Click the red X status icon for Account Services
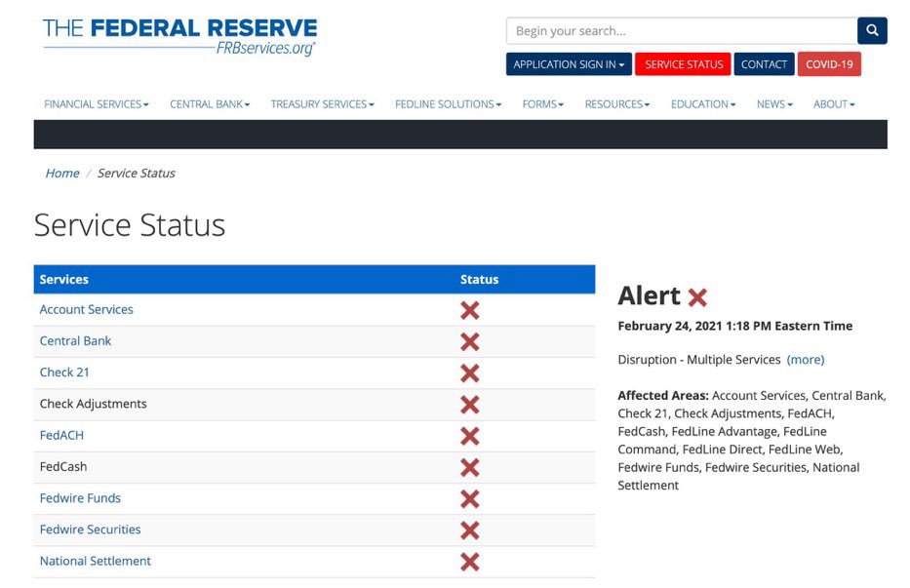 coord(469,310)
